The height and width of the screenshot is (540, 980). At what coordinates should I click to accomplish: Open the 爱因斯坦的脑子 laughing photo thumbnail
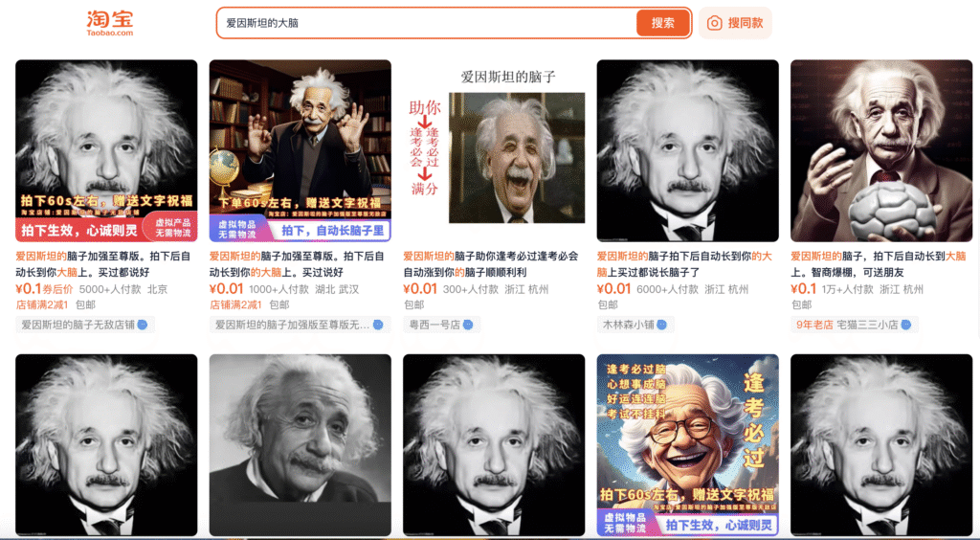point(517,157)
